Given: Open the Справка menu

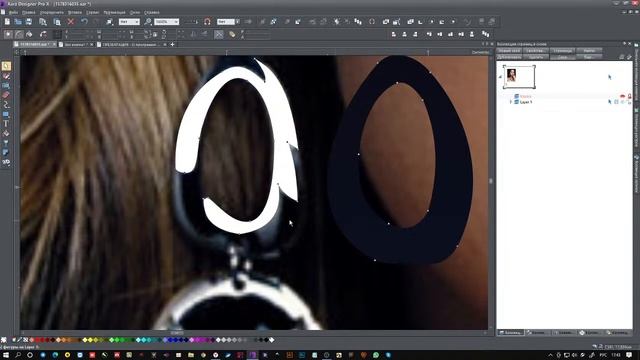Looking at the screenshot, I should pyautogui.click(x=152, y=13).
